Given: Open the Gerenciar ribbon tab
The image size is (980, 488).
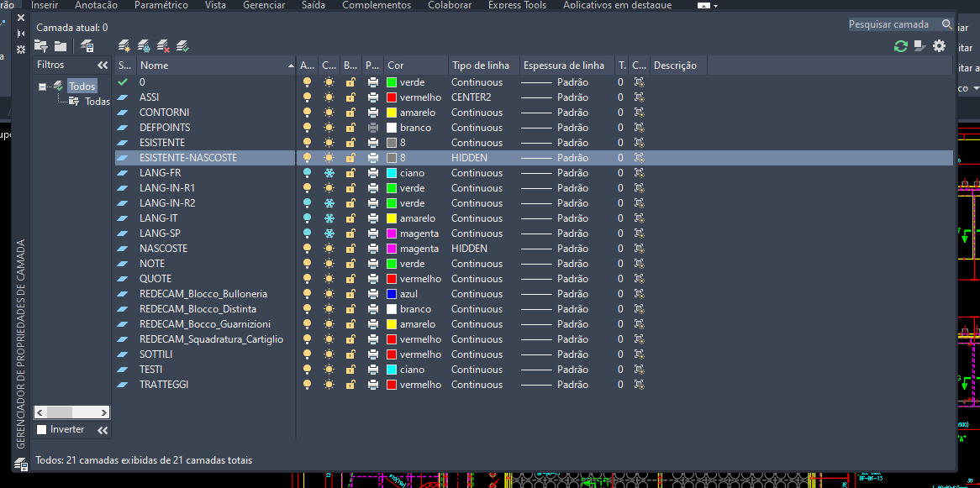Looking at the screenshot, I should [264, 5].
